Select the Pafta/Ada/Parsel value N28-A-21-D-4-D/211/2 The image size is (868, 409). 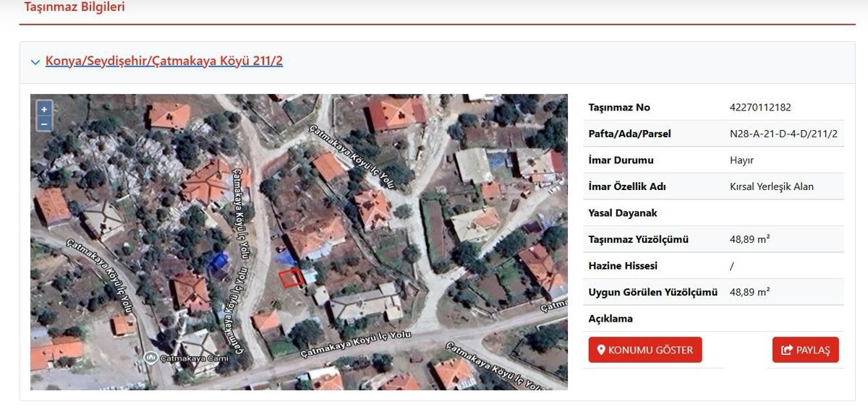(x=783, y=134)
